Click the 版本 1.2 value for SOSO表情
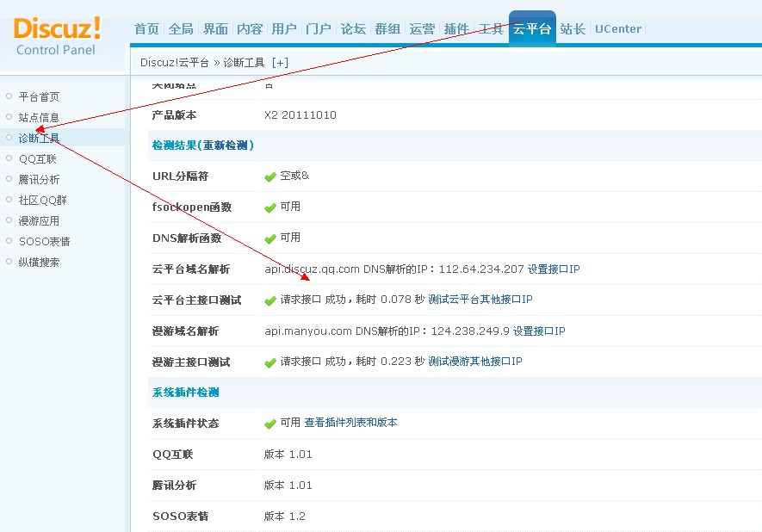Viewport: 762px width, 532px height. pos(285,516)
